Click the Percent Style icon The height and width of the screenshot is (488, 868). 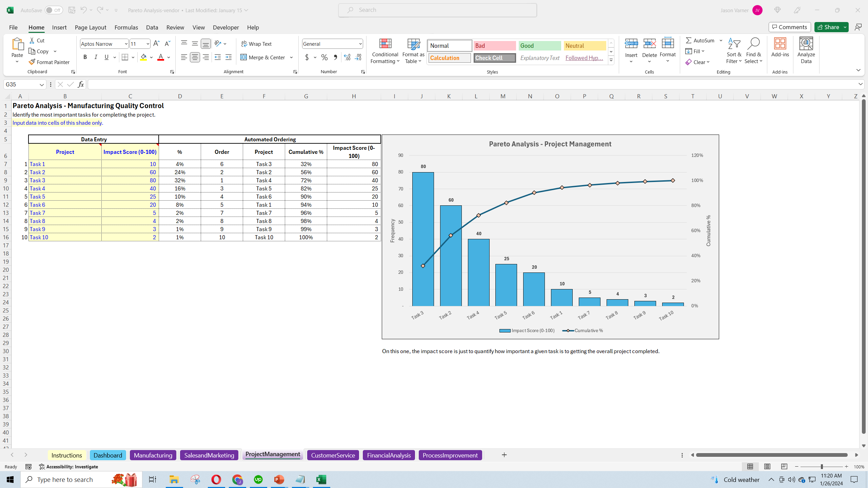pos(324,57)
